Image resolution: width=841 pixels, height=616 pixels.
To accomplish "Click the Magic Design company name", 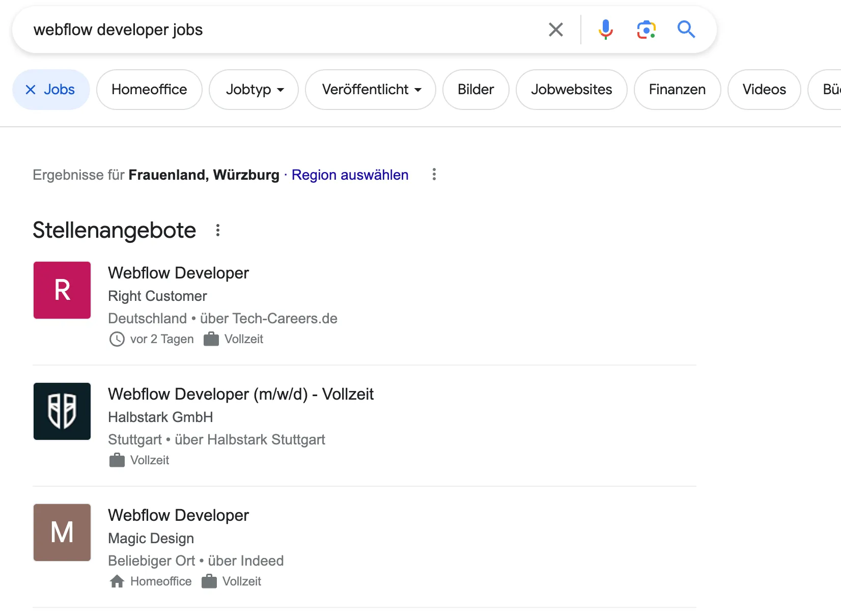I will tap(151, 538).
